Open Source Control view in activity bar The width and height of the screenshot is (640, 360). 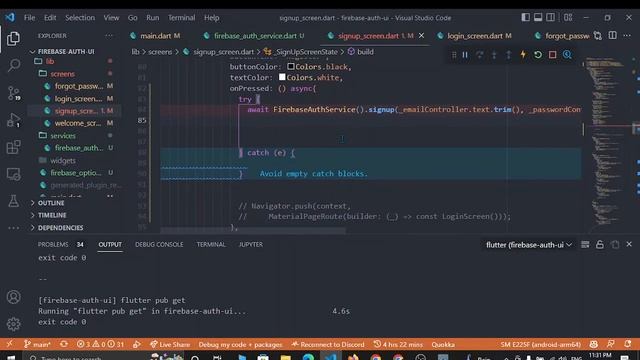pyautogui.click(x=13, y=93)
